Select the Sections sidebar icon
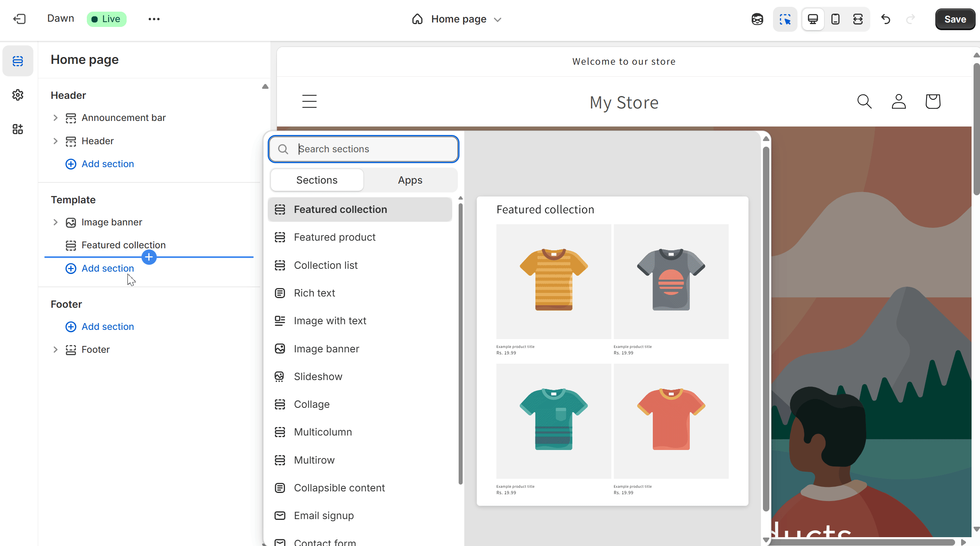The image size is (980, 546). click(x=18, y=61)
